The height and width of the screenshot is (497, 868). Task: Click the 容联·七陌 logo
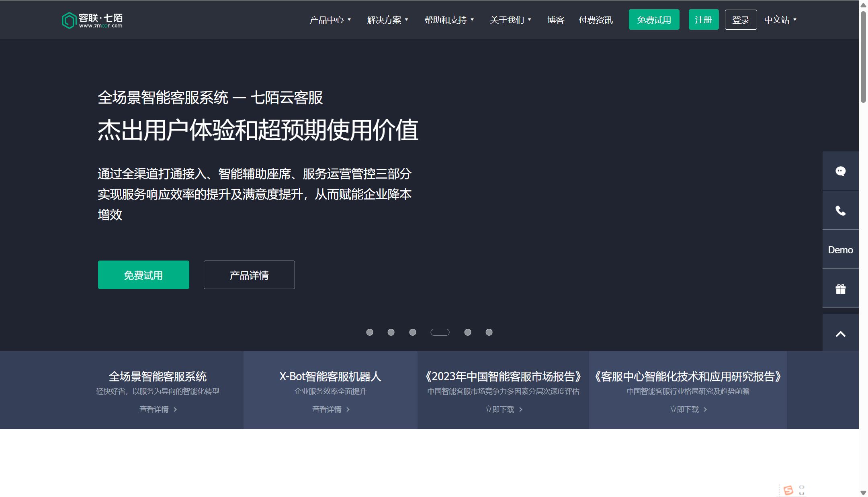click(x=92, y=20)
